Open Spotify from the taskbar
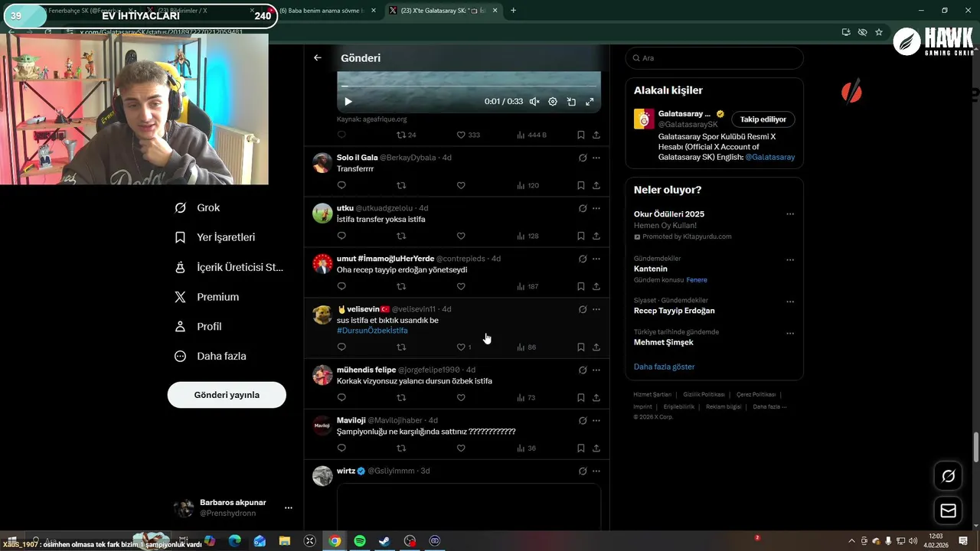This screenshot has height=551, width=980. tap(360, 541)
